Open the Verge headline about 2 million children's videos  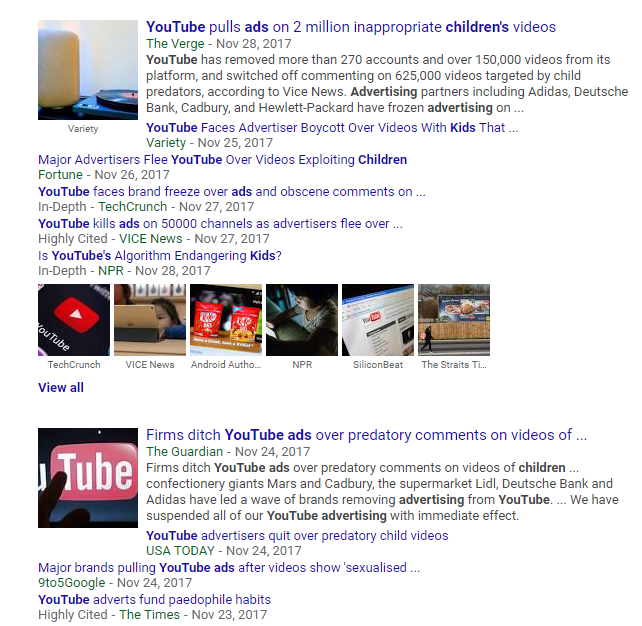351,27
